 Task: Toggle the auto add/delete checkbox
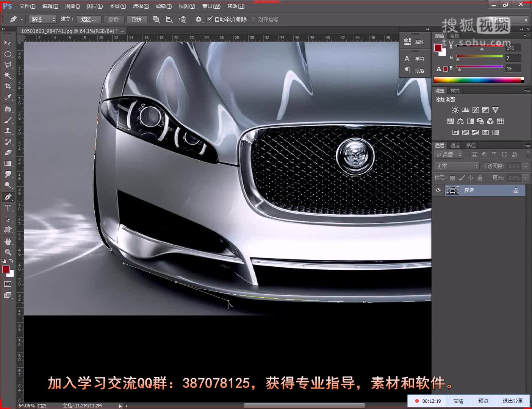click(210, 19)
